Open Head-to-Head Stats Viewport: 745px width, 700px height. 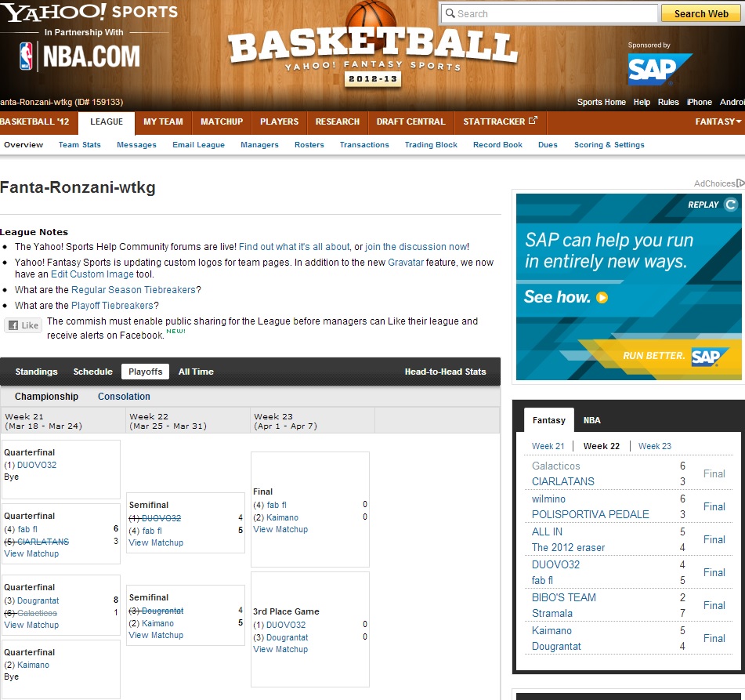[x=445, y=372]
